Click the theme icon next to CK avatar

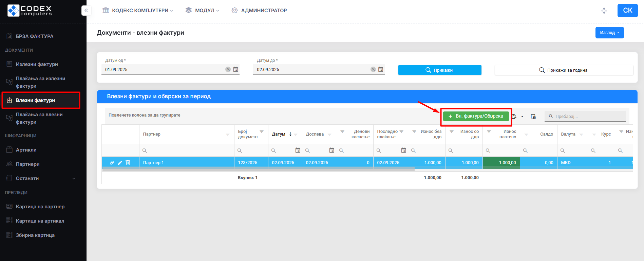tap(604, 11)
